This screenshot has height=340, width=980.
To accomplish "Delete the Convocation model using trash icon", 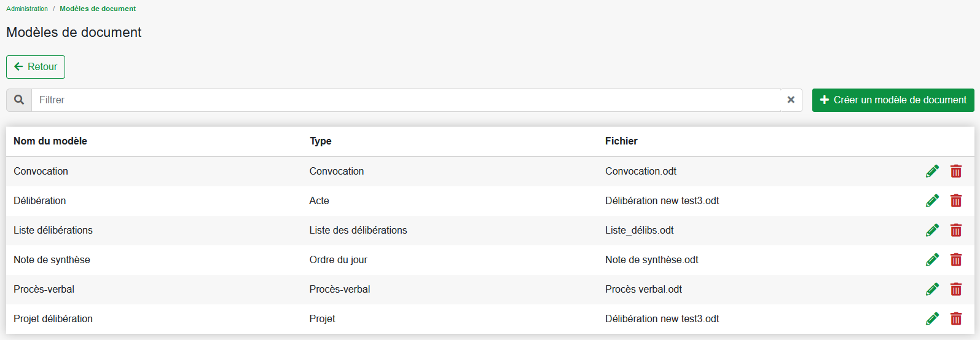I will point(956,171).
